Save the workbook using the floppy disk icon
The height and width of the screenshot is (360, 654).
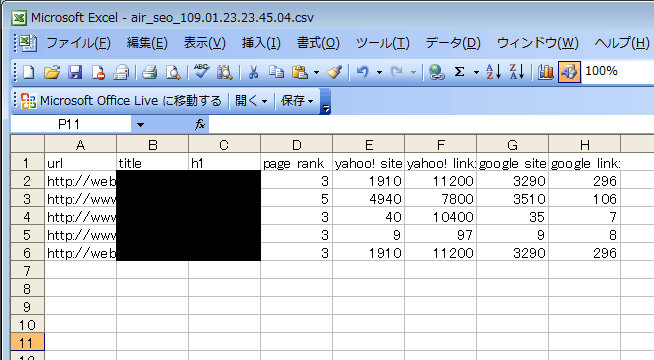[x=75, y=73]
